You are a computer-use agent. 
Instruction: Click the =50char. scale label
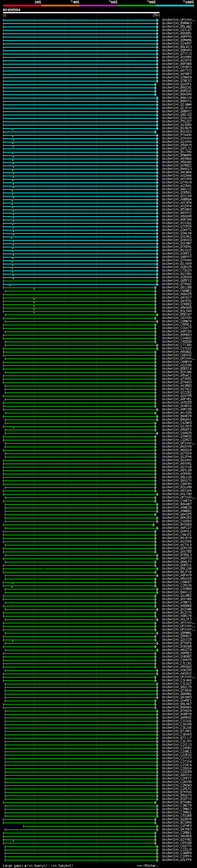pyautogui.click(x=150, y=866)
